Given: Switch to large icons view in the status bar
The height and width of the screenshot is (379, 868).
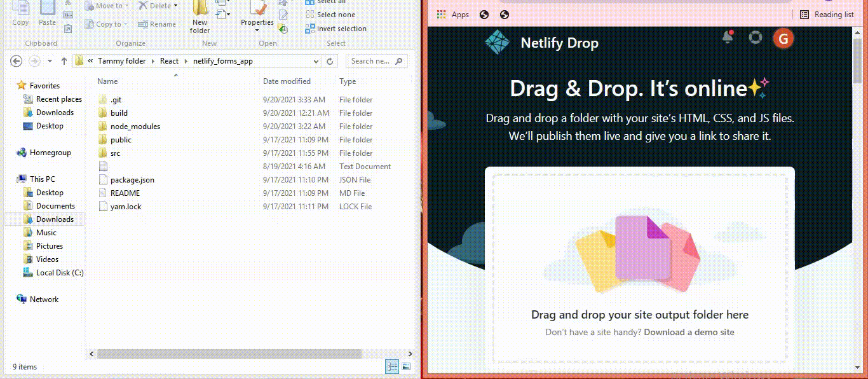Looking at the screenshot, I should [x=406, y=366].
